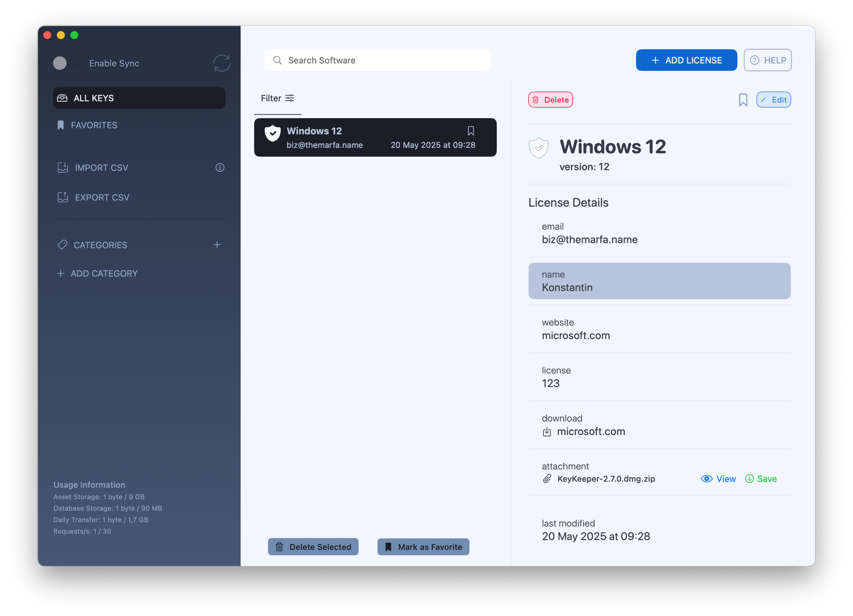Viewport: 853px width, 616px height.
Task: Focus the Search Software field
Action: tap(377, 60)
